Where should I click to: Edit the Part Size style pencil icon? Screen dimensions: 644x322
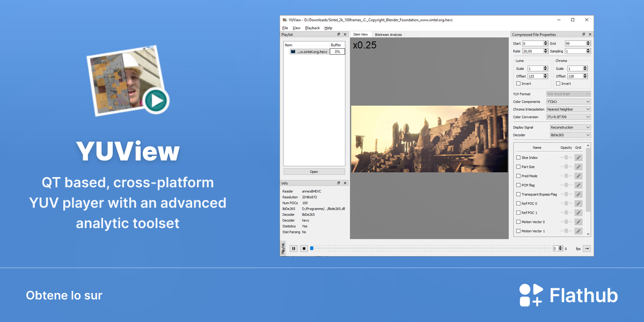pos(579,167)
